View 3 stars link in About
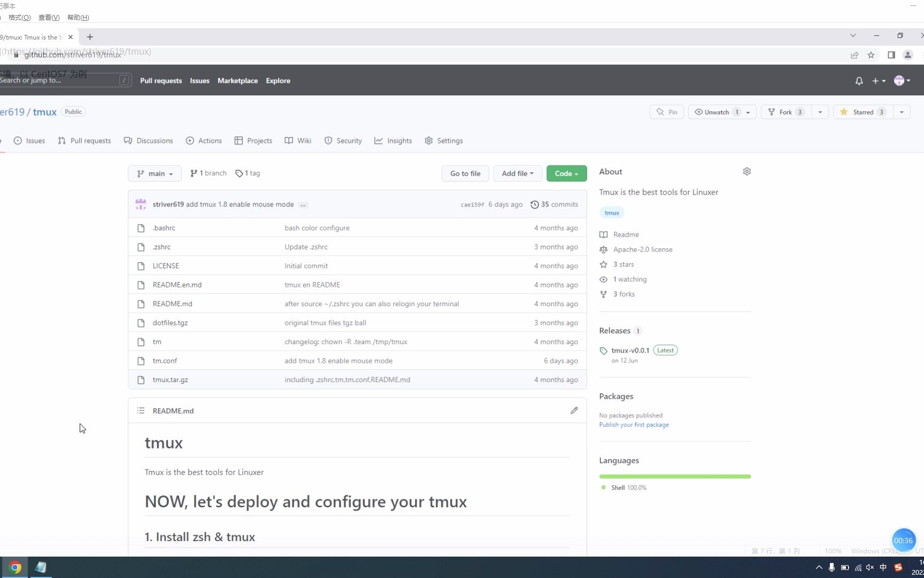 pyautogui.click(x=623, y=264)
